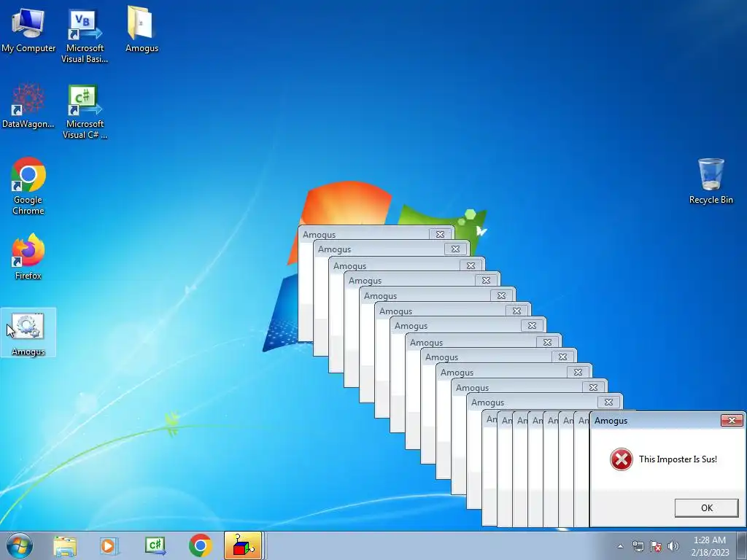Open Chrome from the taskbar
Image resolution: width=747 pixels, height=560 pixels.
pyautogui.click(x=200, y=545)
